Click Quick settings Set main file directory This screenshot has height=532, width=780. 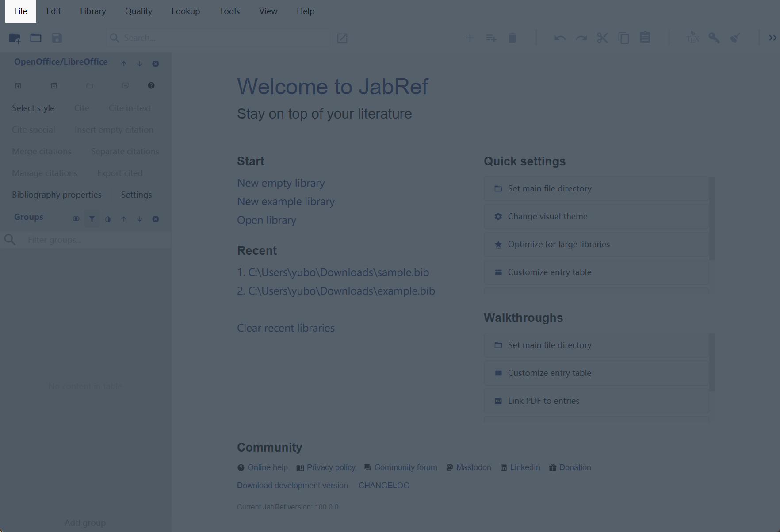tap(596, 188)
